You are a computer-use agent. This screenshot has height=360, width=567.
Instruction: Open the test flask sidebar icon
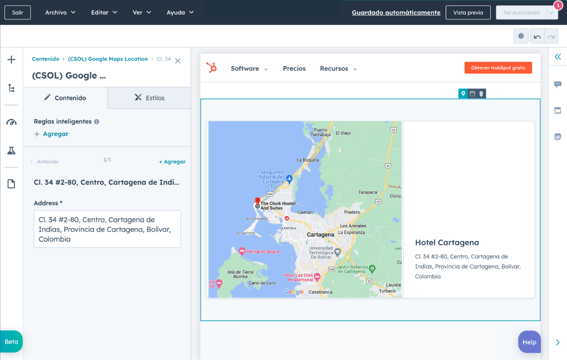click(11, 150)
